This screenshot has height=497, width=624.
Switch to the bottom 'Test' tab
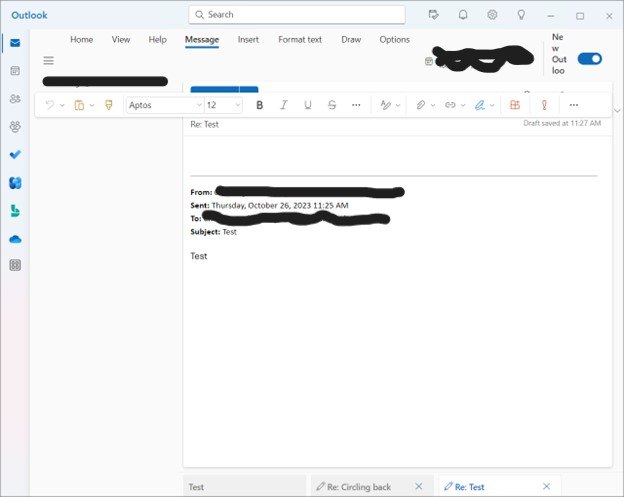click(x=244, y=487)
